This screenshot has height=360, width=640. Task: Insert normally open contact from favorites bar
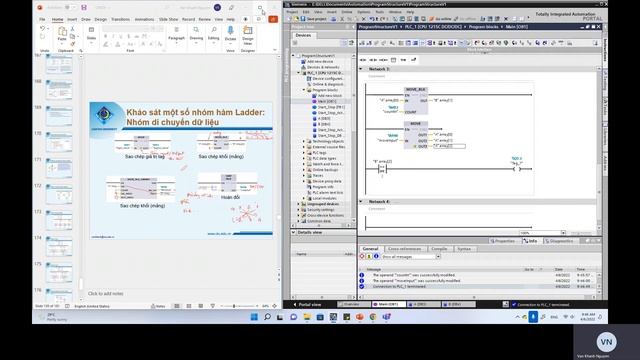pyautogui.click(x=362, y=60)
